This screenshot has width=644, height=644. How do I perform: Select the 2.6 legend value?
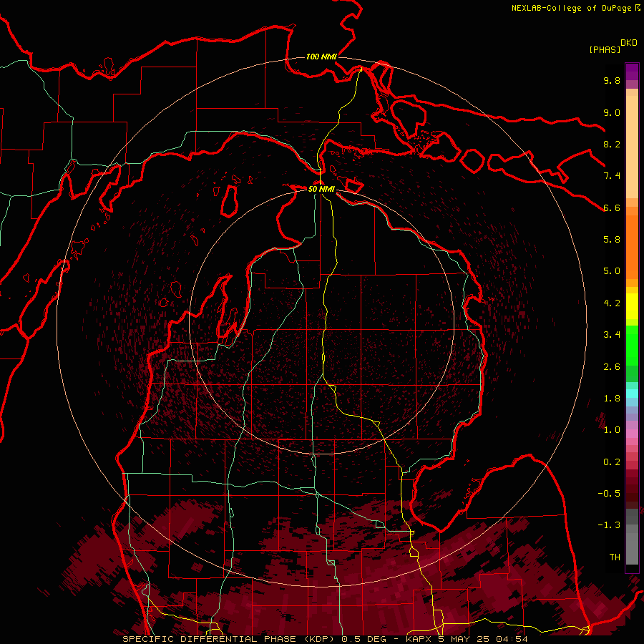[612, 367]
